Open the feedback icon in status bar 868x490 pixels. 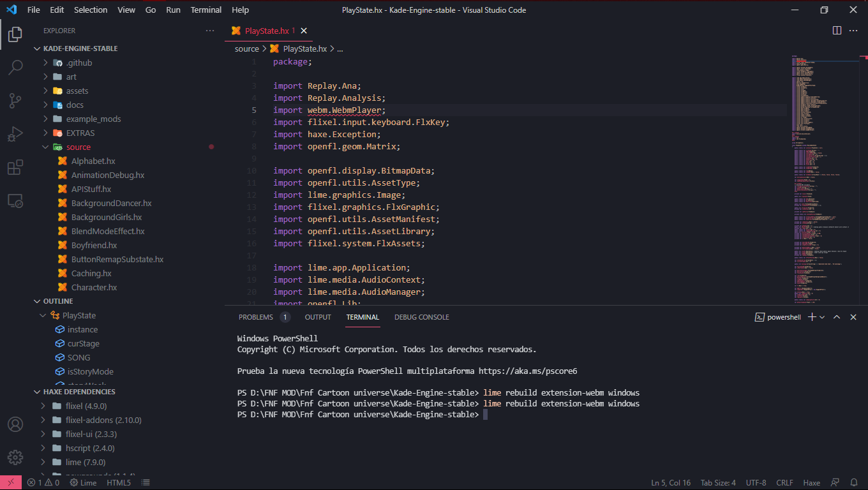(x=834, y=483)
